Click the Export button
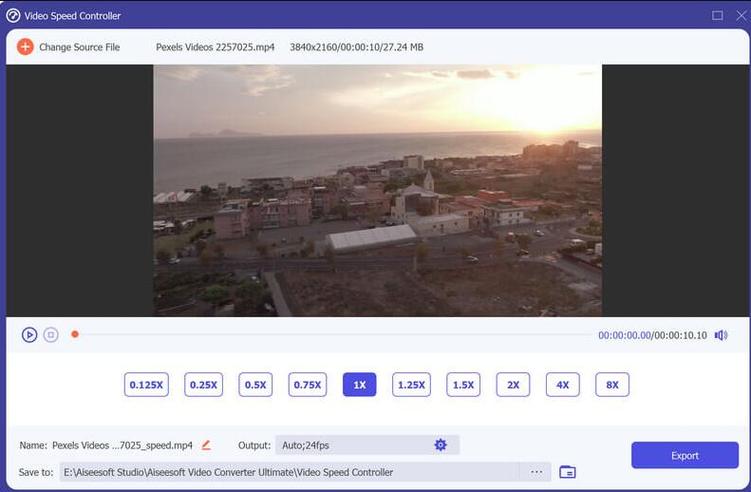Image resolution: width=751 pixels, height=492 pixels. click(685, 455)
